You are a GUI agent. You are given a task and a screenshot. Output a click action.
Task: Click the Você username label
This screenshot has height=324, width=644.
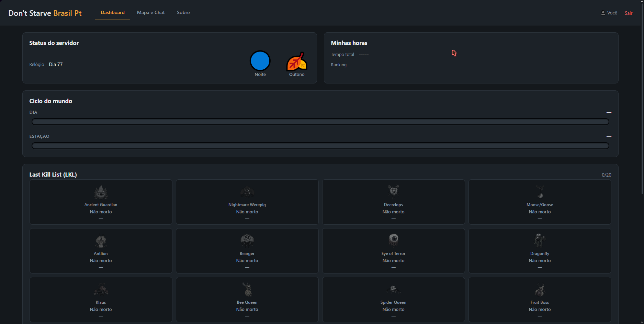[x=612, y=13]
